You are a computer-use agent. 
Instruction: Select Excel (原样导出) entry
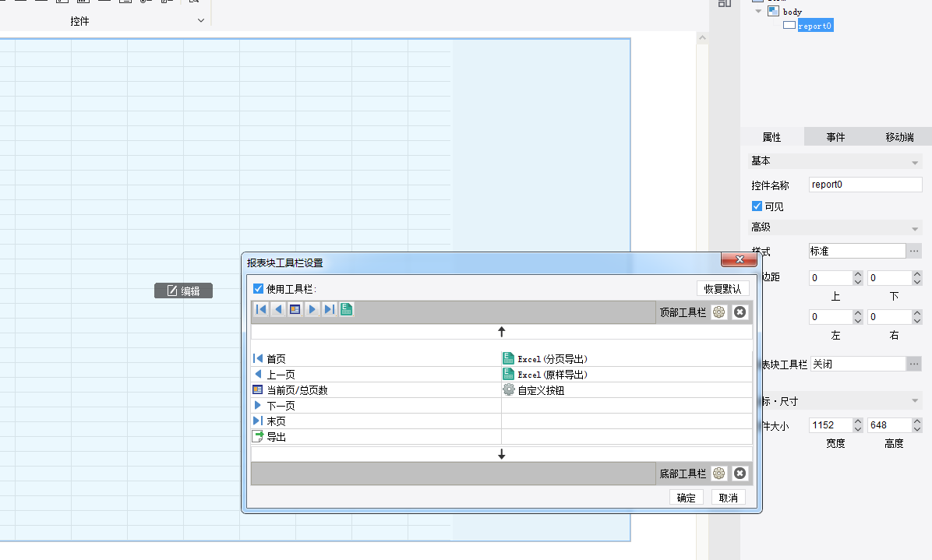[627, 375]
